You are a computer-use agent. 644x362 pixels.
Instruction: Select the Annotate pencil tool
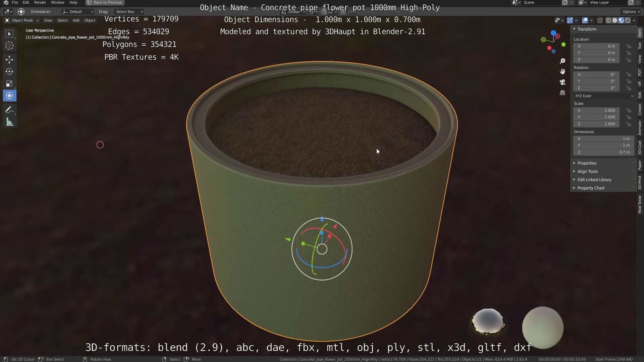point(9,110)
